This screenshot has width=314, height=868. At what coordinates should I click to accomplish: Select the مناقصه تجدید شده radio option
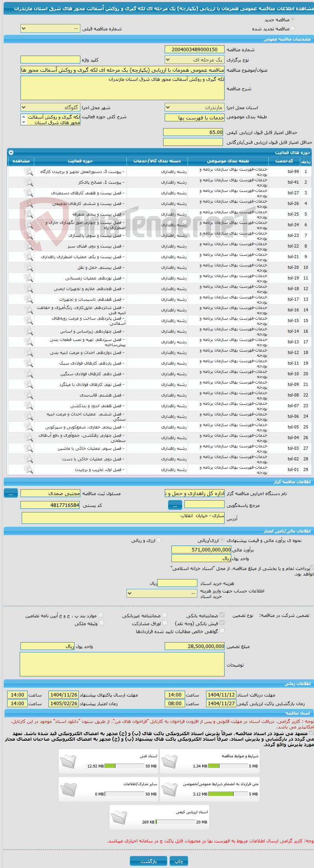coord(292,28)
